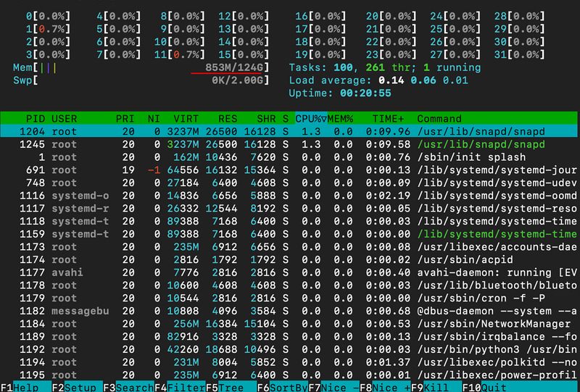This screenshot has width=580, height=392.
Task: Click the 0K/2.00G swap value
Action: pyautogui.click(x=237, y=80)
